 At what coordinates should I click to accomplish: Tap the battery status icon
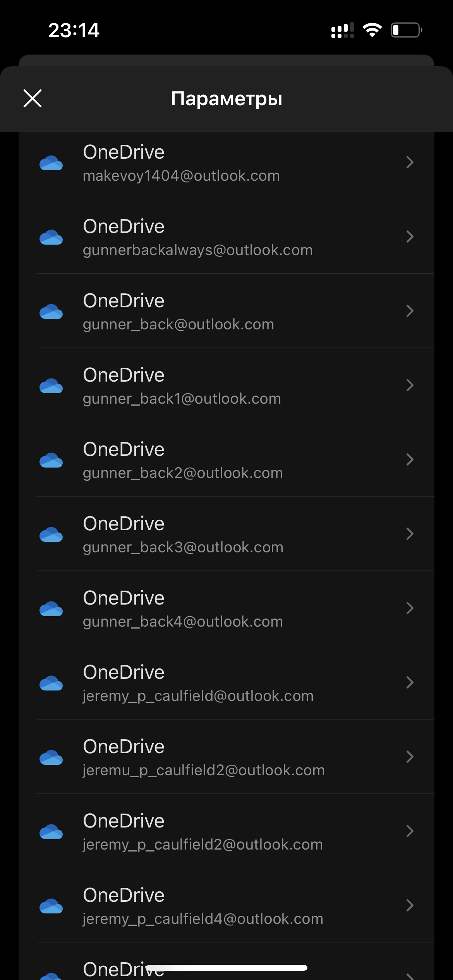coord(406,30)
